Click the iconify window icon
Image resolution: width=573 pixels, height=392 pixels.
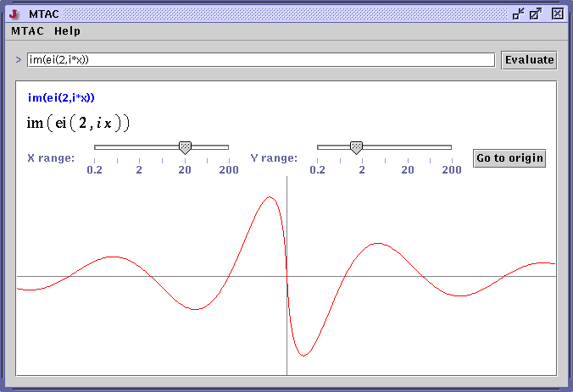tap(518, 14)
